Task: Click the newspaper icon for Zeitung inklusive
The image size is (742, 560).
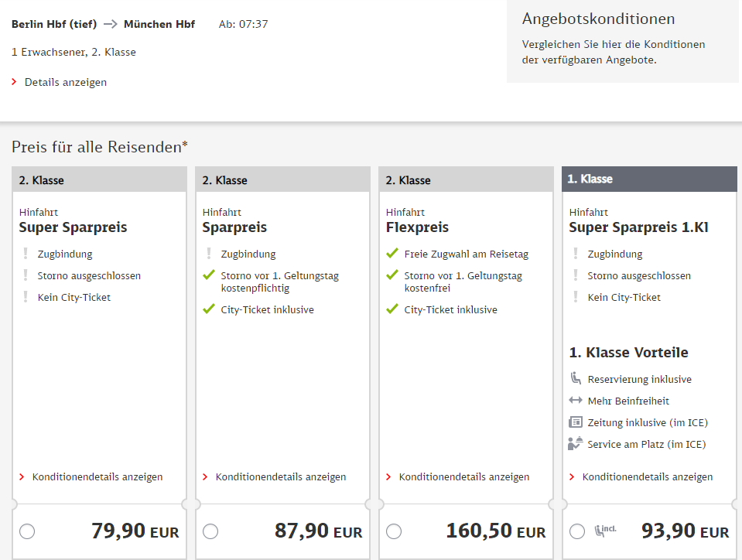Action: coord(576,422)
